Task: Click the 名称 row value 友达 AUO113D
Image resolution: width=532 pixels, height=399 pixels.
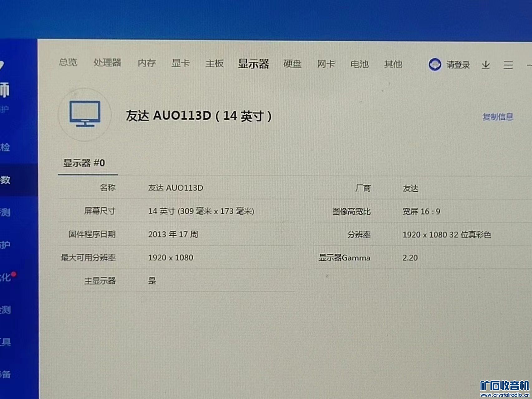Action: pyautogui.click(x=176, y=188)
